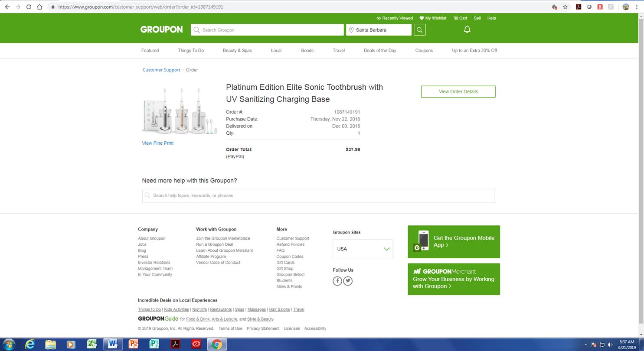The image size is (644, 351).
Task: Open the Cart
Action: [x=460, y=18]
